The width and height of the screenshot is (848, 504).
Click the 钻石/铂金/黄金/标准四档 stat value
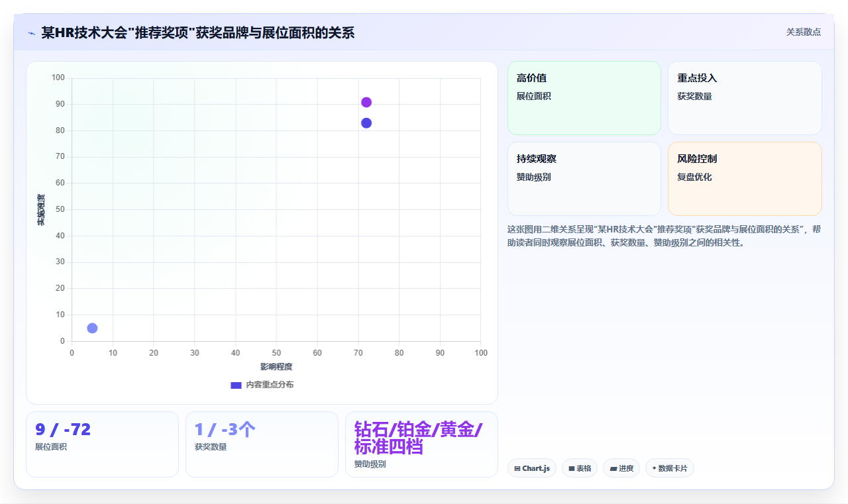tap(419, 438)
